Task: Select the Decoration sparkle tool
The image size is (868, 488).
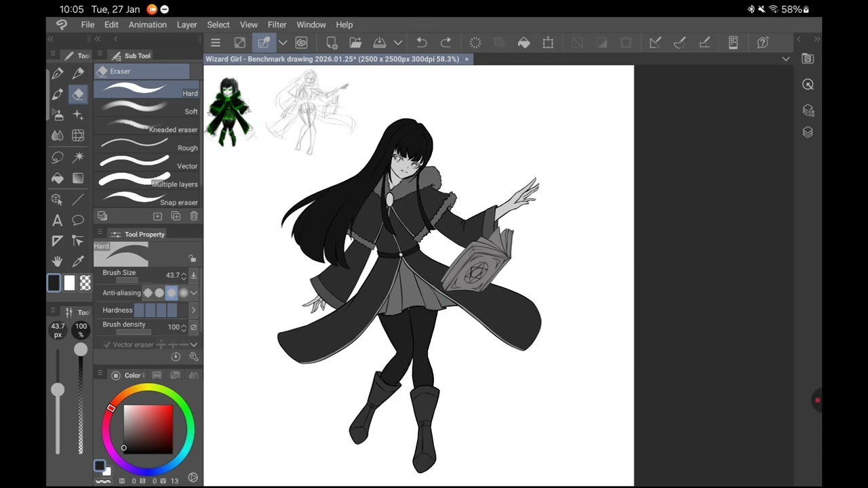Action: coord(78,115)
